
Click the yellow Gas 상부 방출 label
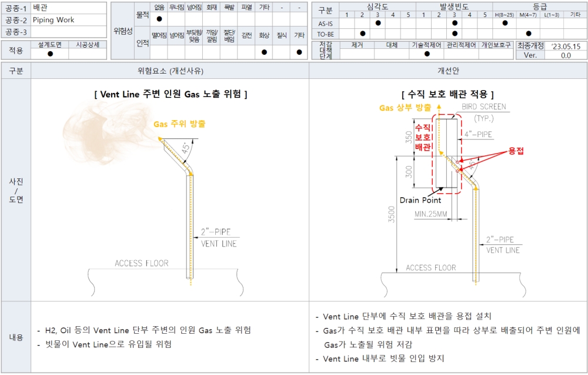(405, 108)
